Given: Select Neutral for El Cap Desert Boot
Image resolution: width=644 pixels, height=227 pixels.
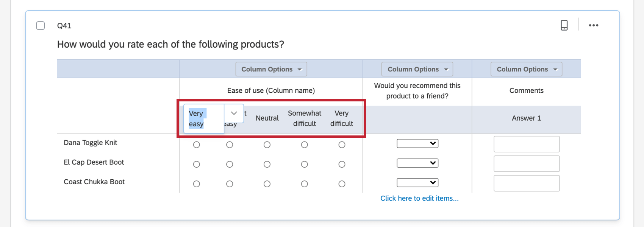Looking at the screenshot, I should coord(267,164).
